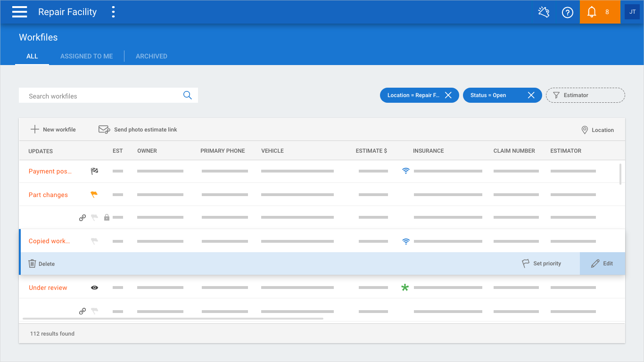Viewport: 644px width, 362px height.
Task: Sort by ESTIMATOR column header
Action: [566, 151]
